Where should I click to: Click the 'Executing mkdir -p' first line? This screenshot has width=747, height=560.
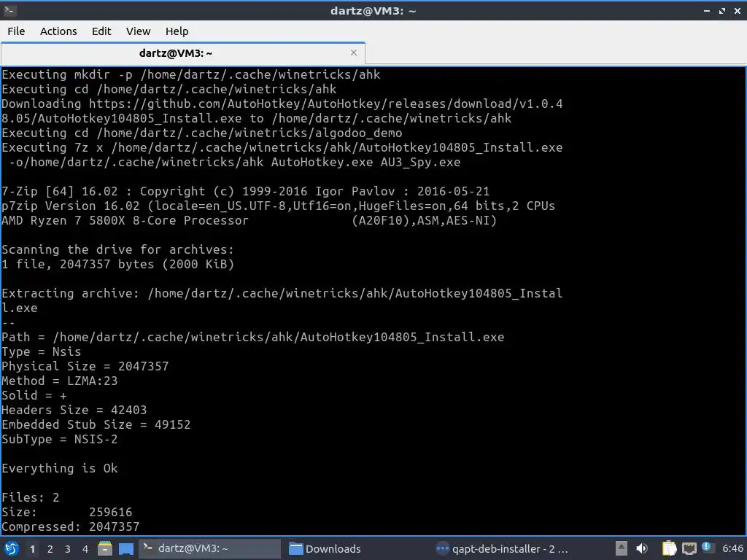[191, 75]
